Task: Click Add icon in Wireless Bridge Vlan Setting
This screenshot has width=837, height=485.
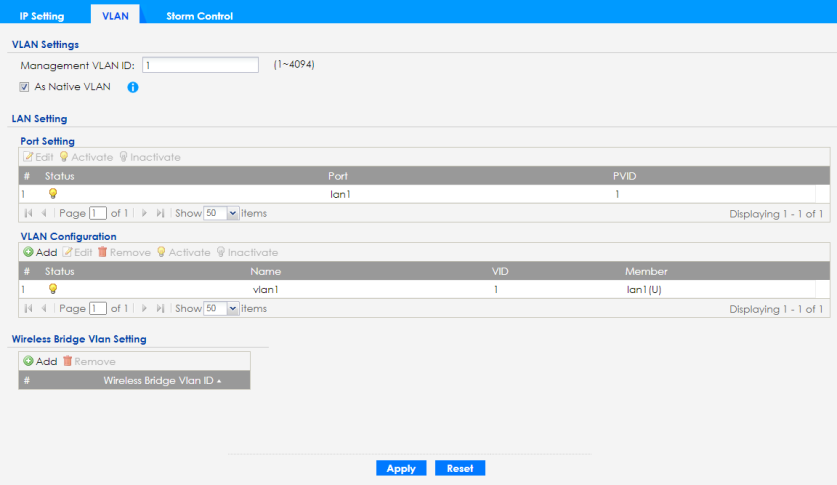Action: coord(29,361)
